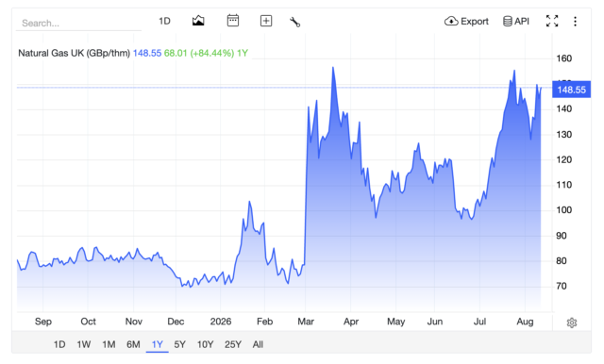This screenshot has width=604, height=364.
Task: Select the active 1Y range tab
Action: point(158,344)
